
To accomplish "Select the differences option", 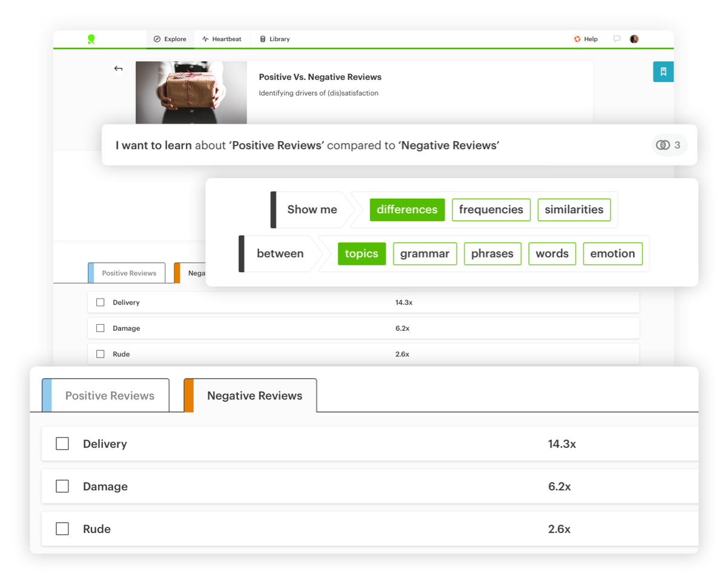I will click(x=407, y=210).
